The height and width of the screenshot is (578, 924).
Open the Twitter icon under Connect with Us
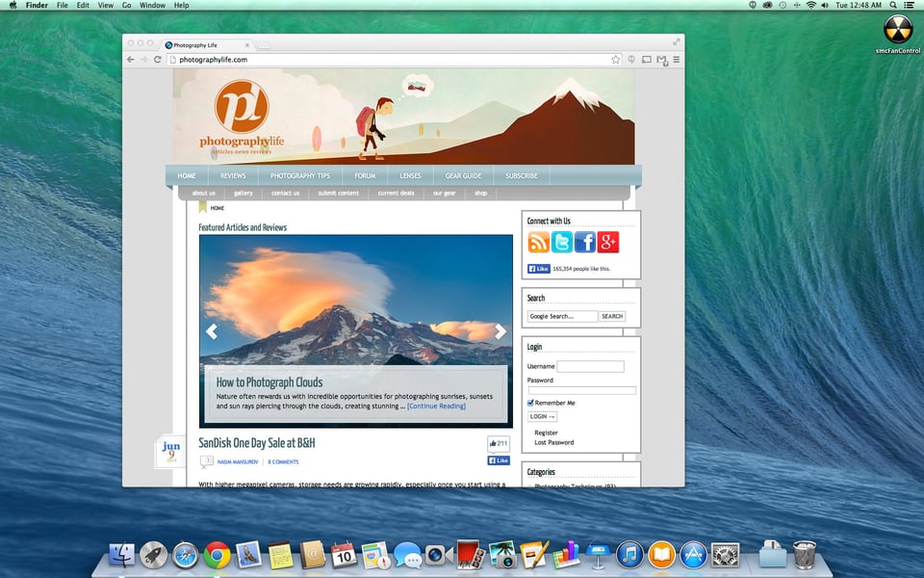562,242
